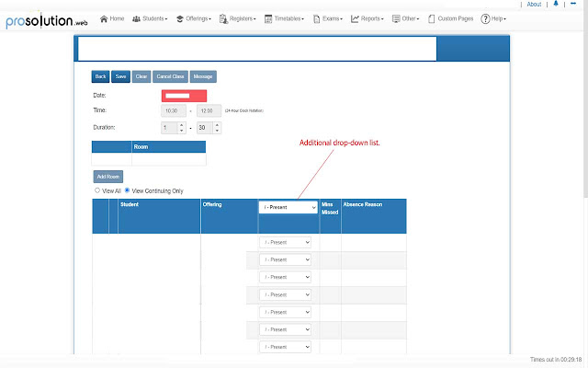Select the View All radio button
The width and height of the screenshot is (588, 368).
pos(97,190)
